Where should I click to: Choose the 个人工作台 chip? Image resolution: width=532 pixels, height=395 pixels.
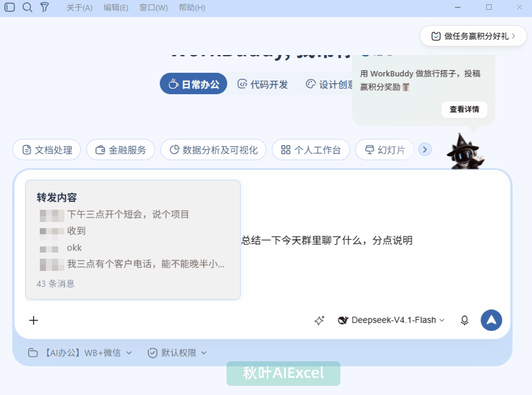point(311,150)
